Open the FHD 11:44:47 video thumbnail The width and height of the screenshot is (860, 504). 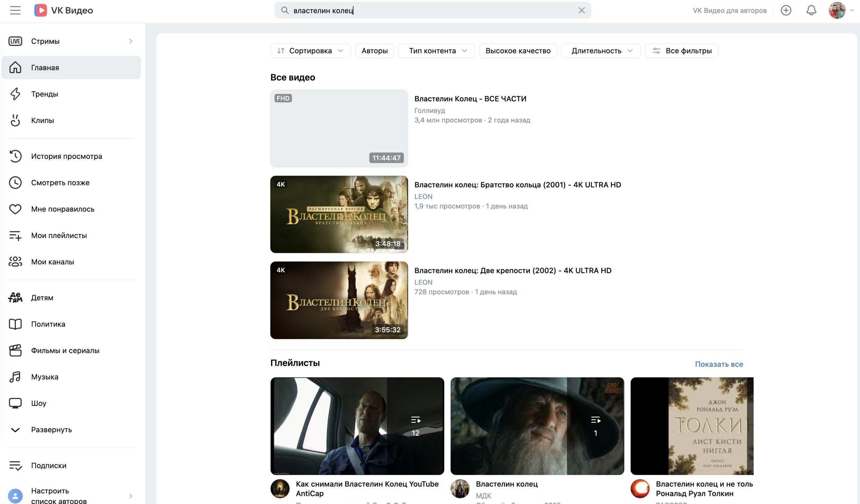(x=339, y=128)
